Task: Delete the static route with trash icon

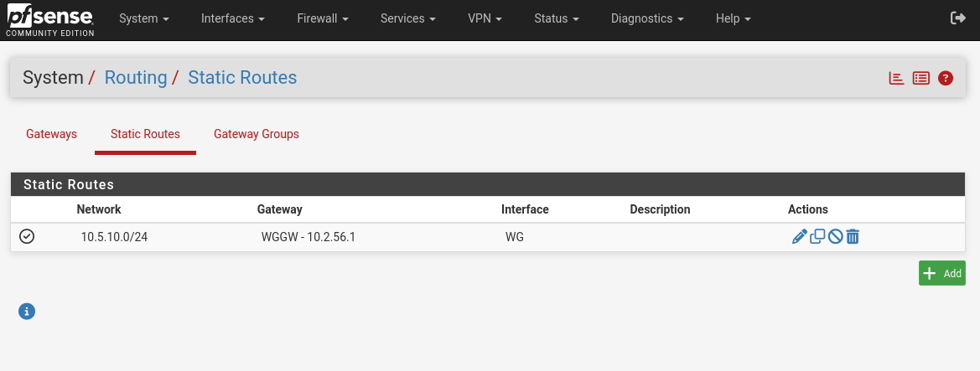Action: (853, 237)
